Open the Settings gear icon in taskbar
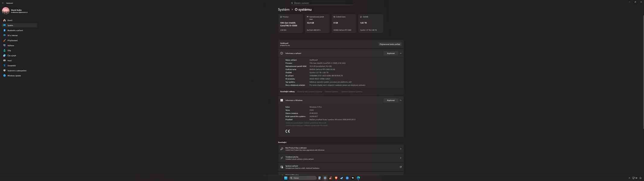This screenshot has width=644, height=181. pos(325,178)
